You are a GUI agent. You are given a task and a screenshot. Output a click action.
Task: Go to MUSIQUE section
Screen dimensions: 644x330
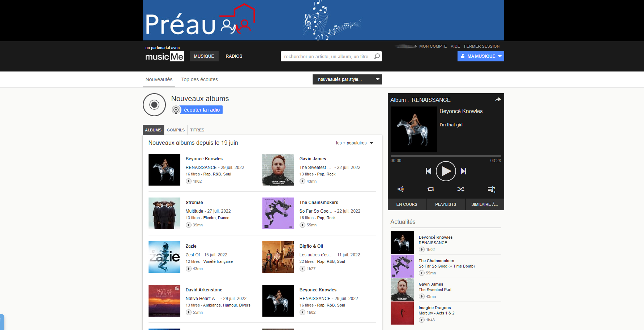[x=204, y=56]
